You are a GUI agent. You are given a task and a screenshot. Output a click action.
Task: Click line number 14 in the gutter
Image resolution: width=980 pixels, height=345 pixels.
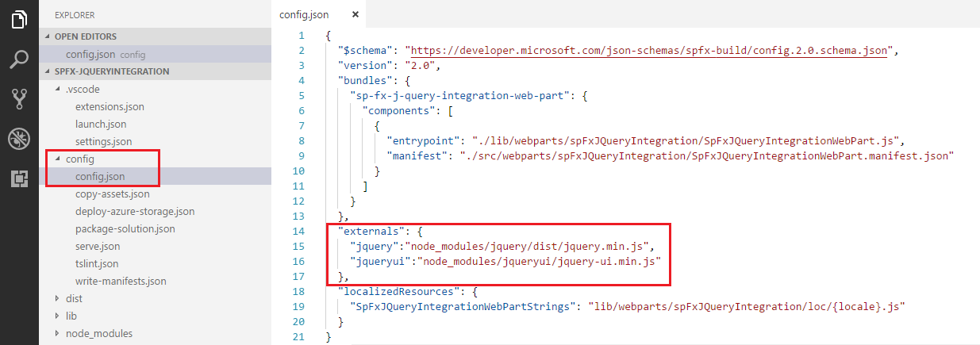click(x=300, y=231)
